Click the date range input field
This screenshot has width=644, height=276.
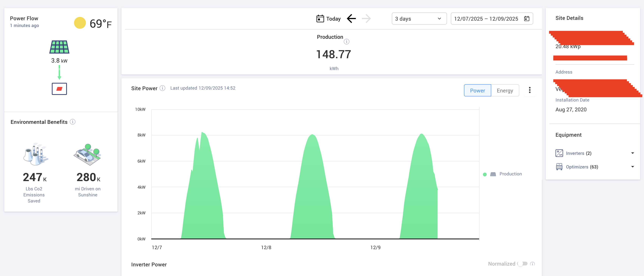(x=486, y=19)
